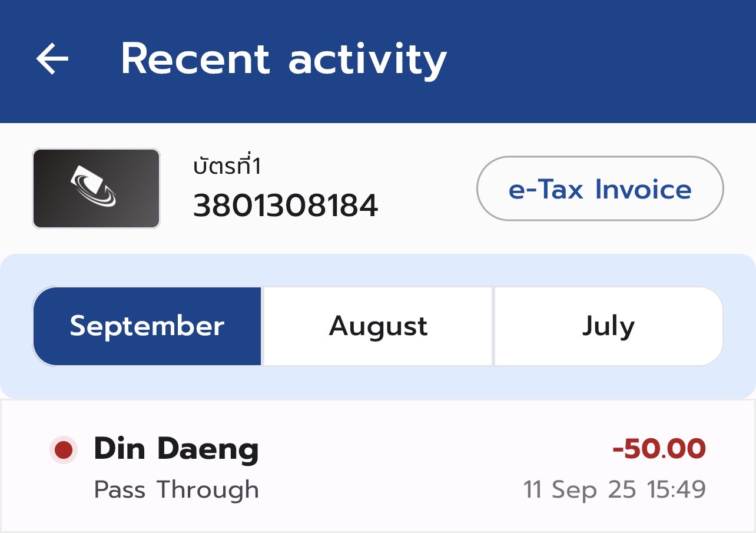Click the Pass Through subtitle text
The height and width of the screenshot is (533, 756).
(176, 489)
